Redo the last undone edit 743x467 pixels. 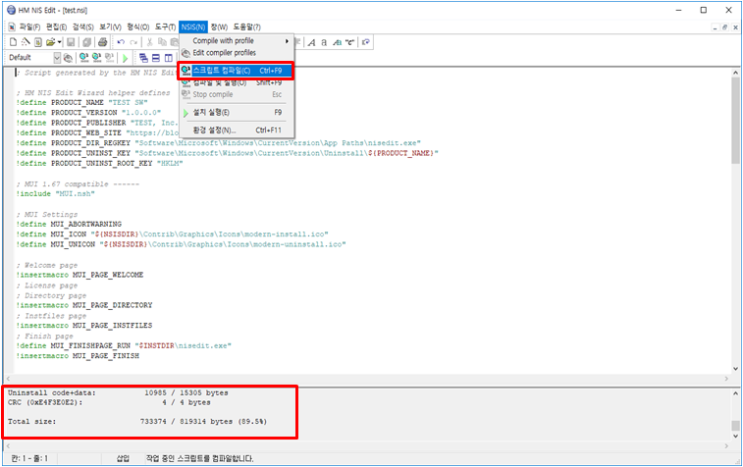tap(134, 42)
